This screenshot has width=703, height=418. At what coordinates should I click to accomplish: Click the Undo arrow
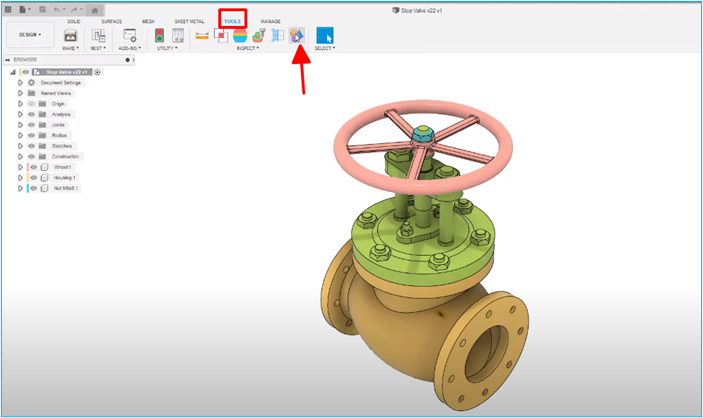coord(57,9)
